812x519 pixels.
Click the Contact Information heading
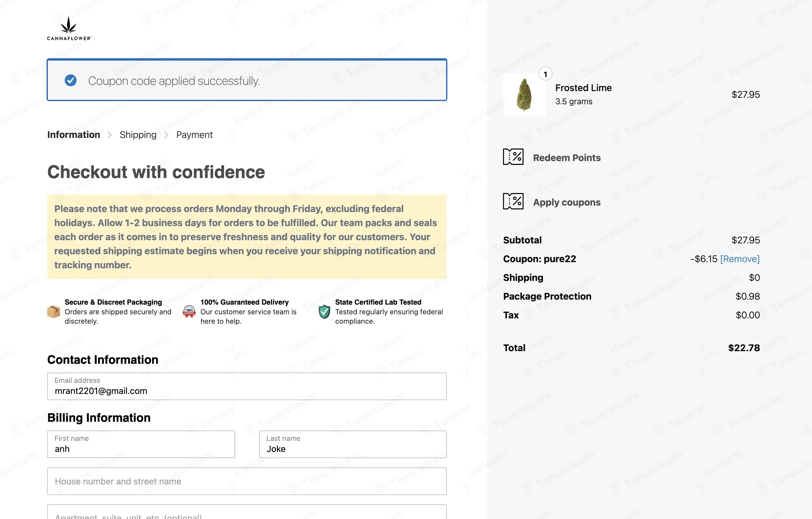pyautogui.click(x=103, y=360)
